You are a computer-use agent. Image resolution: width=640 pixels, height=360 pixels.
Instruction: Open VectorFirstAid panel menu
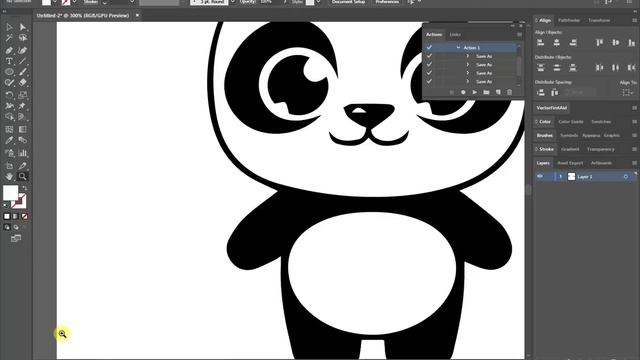click(634, 108)
